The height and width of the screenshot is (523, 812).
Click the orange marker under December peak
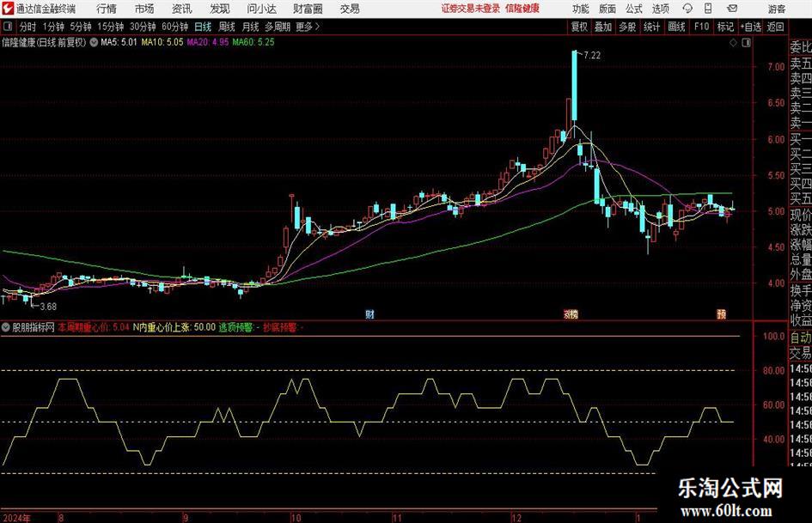(571, 313)
